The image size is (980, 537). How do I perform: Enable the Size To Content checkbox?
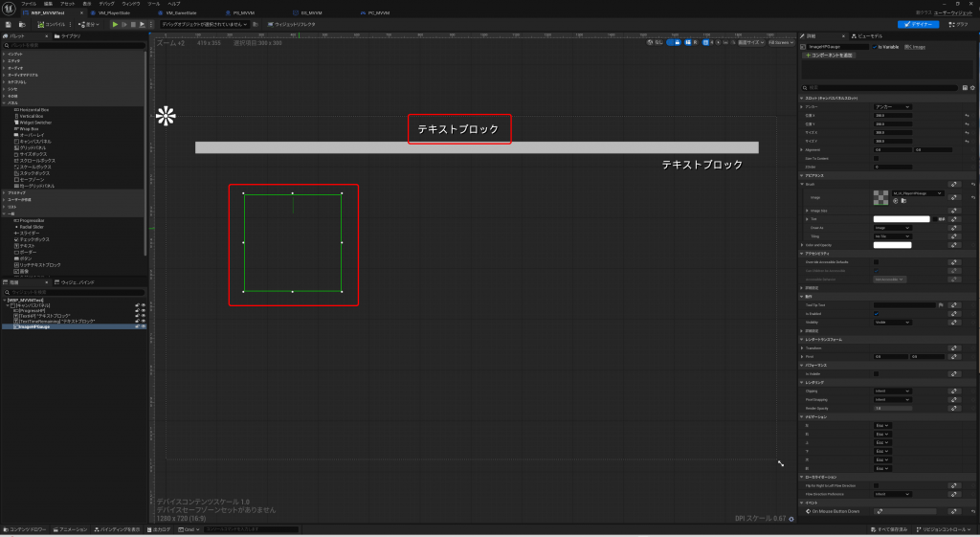tap(877, 158)
